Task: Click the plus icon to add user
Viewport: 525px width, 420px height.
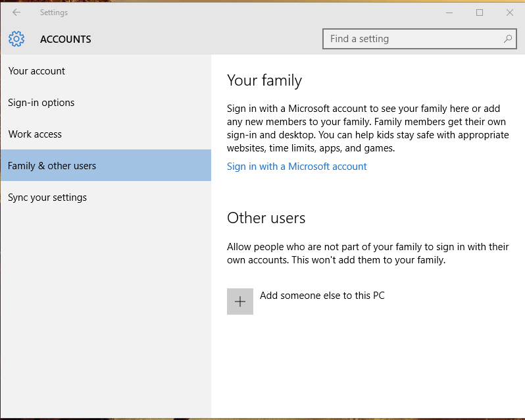Action: (240, 302)
